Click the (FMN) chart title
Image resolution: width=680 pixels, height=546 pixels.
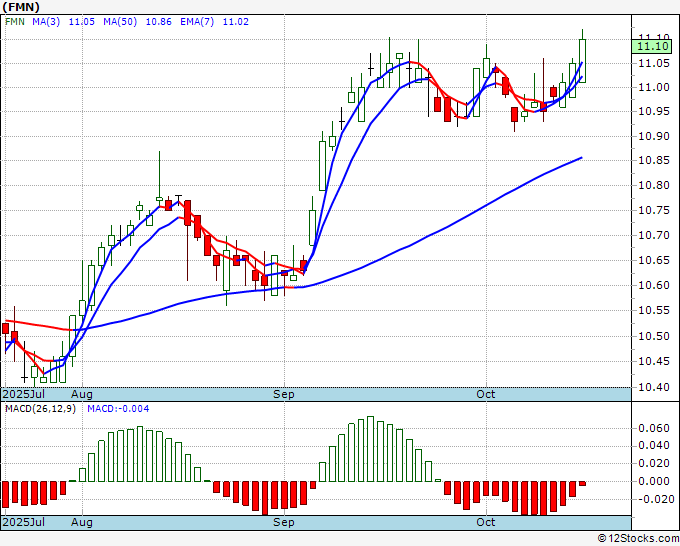[21, 7]
